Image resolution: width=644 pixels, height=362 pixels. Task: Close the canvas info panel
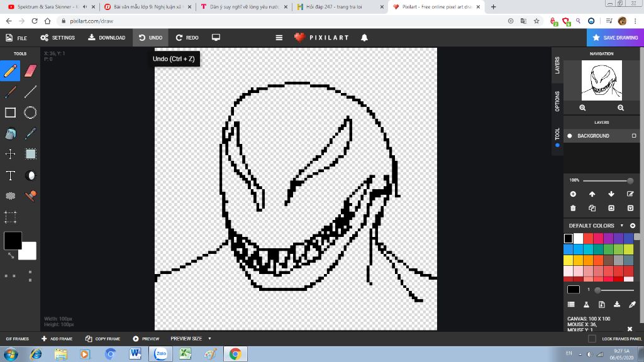(630, 329)
